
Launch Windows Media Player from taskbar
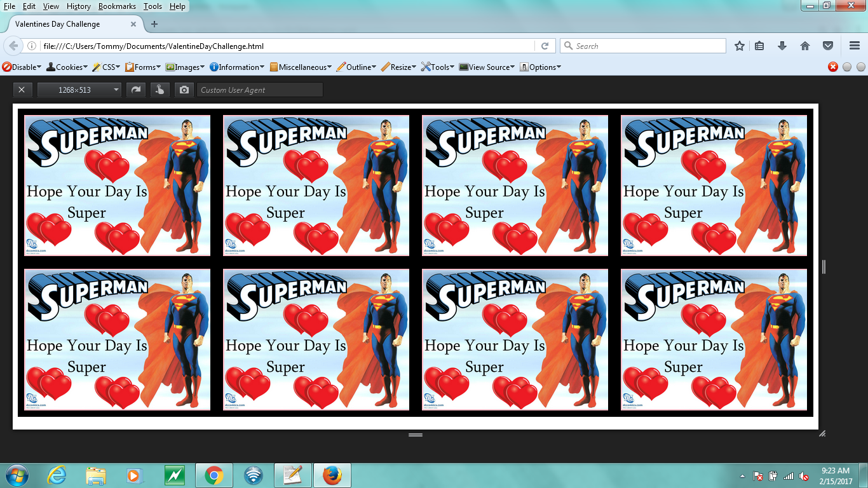click(134, 475)
